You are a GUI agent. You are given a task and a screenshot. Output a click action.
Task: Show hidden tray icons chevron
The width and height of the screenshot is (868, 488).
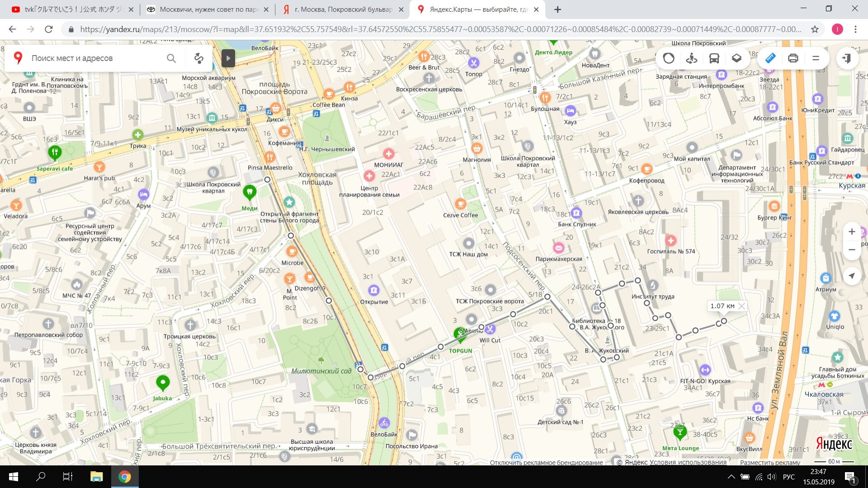click(x=731, y=477)
